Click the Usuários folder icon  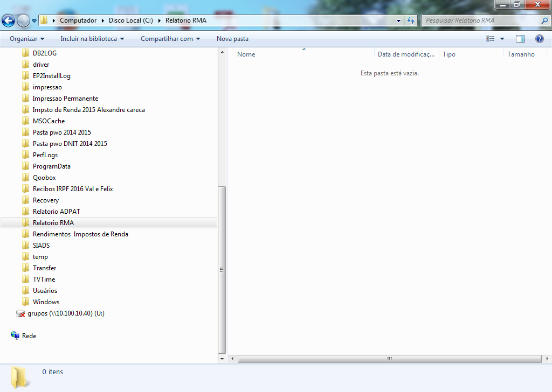click(x=25, y=290)
